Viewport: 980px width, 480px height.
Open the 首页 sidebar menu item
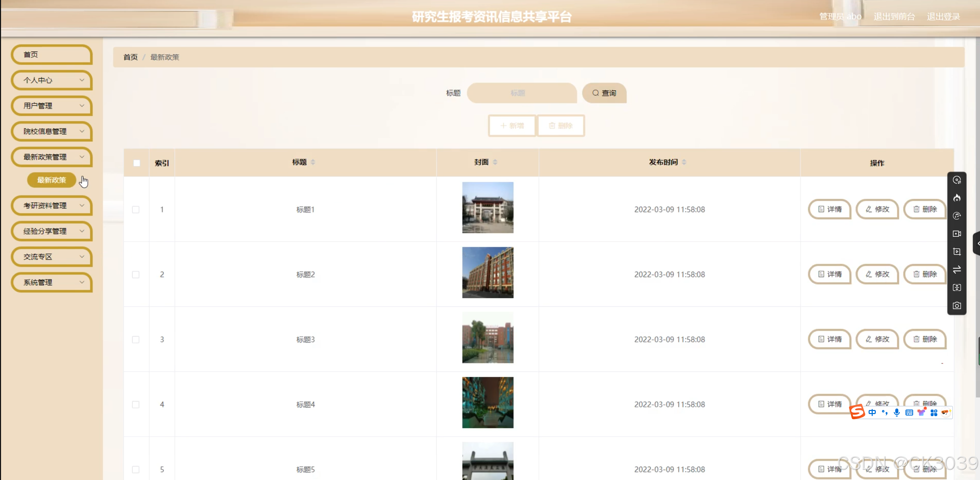[x=52, y=54]
